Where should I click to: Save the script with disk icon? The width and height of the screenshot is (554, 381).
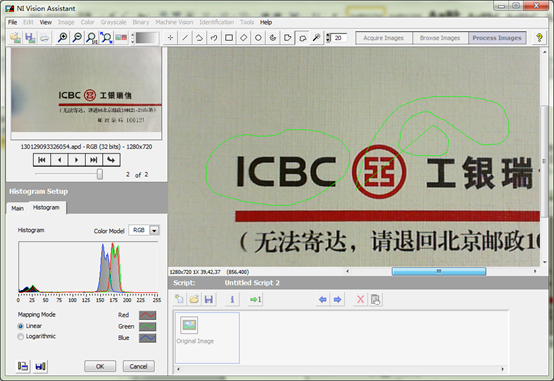(x=209, y=300)
